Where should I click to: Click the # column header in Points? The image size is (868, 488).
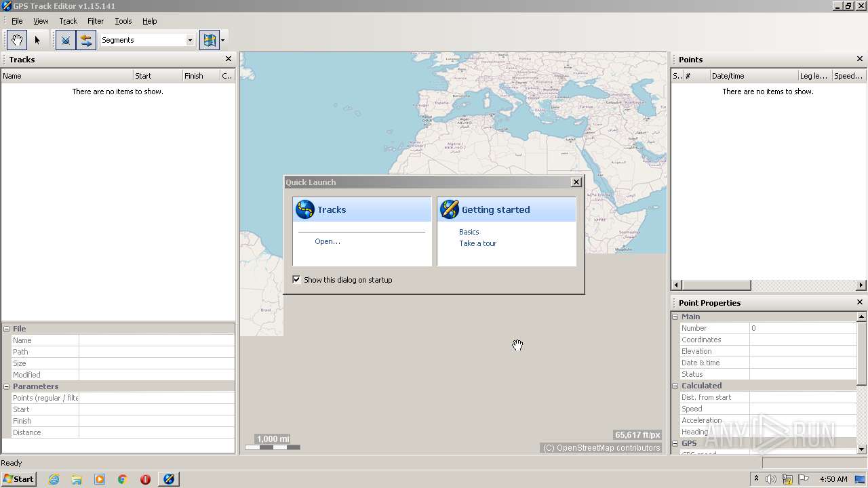(696, 76)
